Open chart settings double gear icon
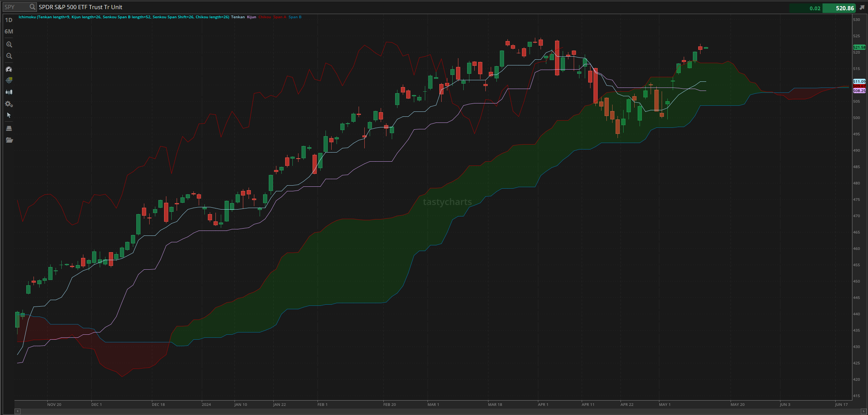This screenshot has width=868, height=415. click(x=9, y=104)
